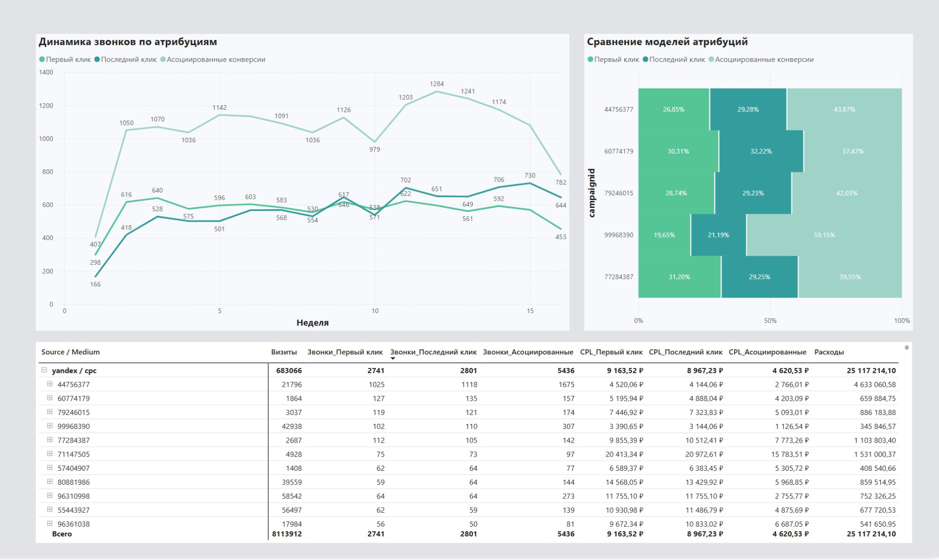Select the 59,15% bar segment

824,235
